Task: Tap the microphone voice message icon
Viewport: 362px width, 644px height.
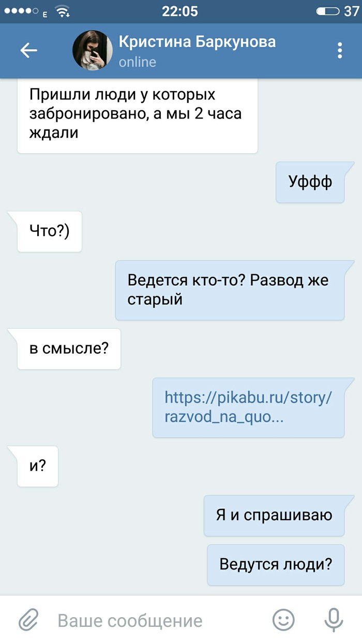Action: click(333, 620)
